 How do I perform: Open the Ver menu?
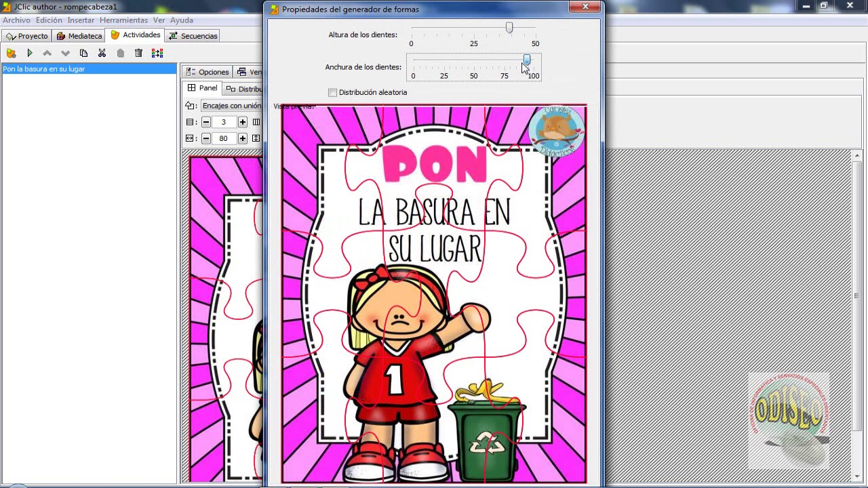159,20
